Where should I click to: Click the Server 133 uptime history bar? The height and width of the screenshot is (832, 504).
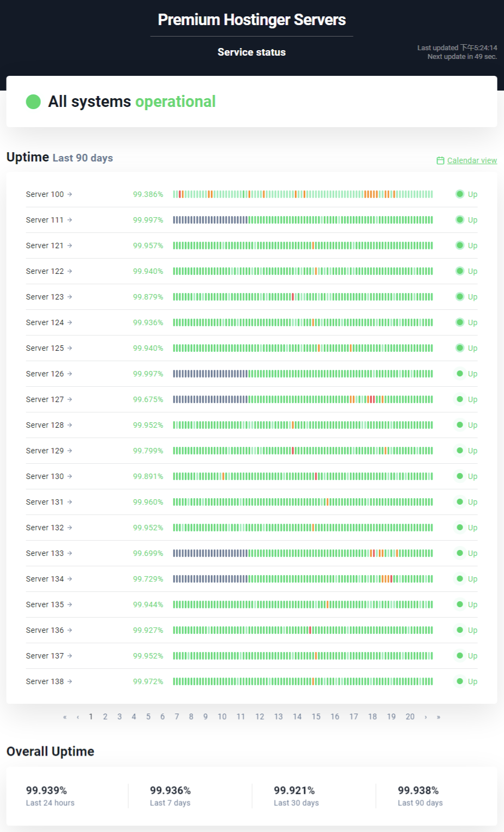coord(303,553)
